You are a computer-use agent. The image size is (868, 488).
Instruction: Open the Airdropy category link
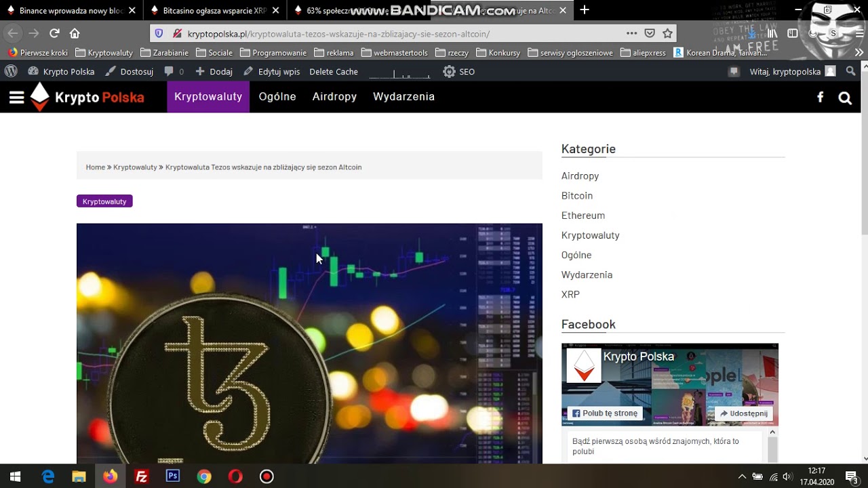click(x=580, y=176)
